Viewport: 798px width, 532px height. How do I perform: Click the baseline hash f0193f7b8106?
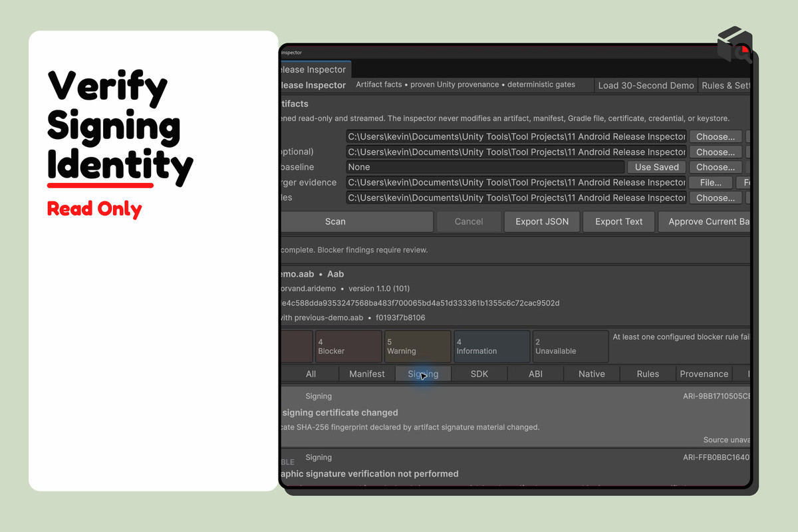400,318
